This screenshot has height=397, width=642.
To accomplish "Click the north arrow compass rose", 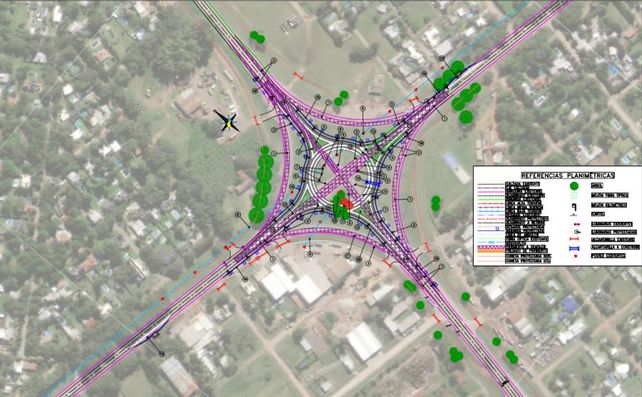I will 228,121.
